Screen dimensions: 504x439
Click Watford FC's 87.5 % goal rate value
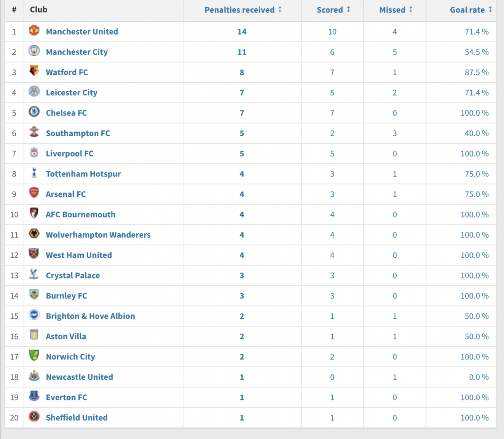tap(477, 72)
